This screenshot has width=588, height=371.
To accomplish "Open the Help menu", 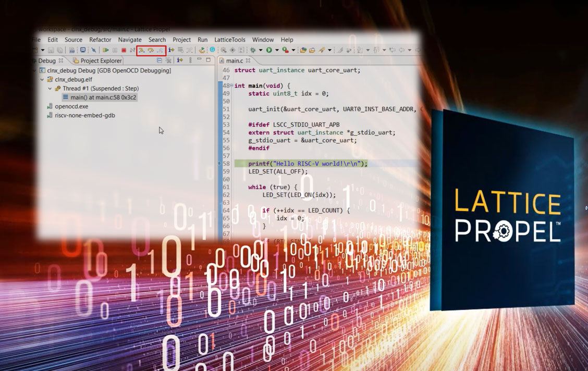I will [287, 40].
